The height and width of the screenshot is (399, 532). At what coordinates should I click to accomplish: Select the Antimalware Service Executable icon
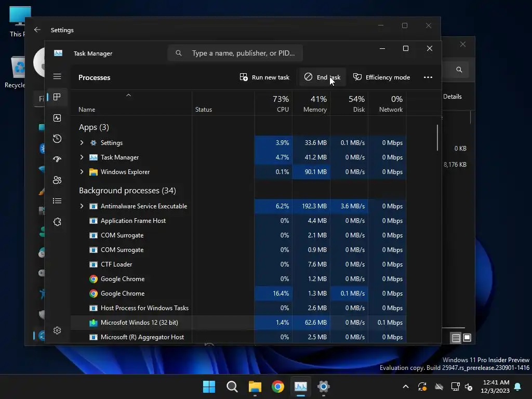tap(94, 206)
